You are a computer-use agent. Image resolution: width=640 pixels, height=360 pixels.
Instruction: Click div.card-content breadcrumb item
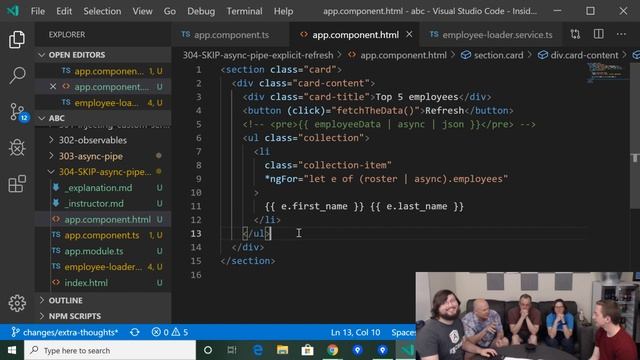pos(578,55)
